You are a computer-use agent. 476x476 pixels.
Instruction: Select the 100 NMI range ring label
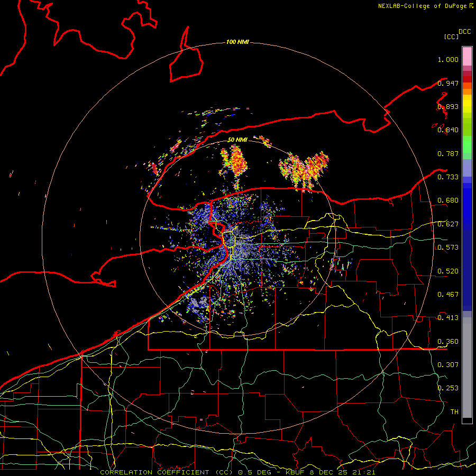click(x=237, y=42)
